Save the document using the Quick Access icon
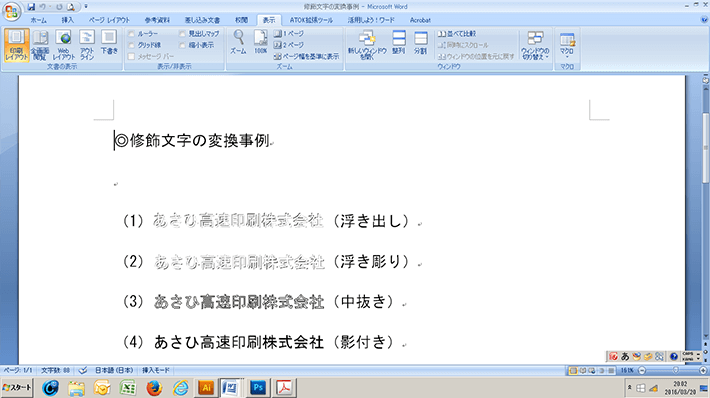The height and width of the screenshot is (398, 710). pyautogui.click(x=31, y=7)
